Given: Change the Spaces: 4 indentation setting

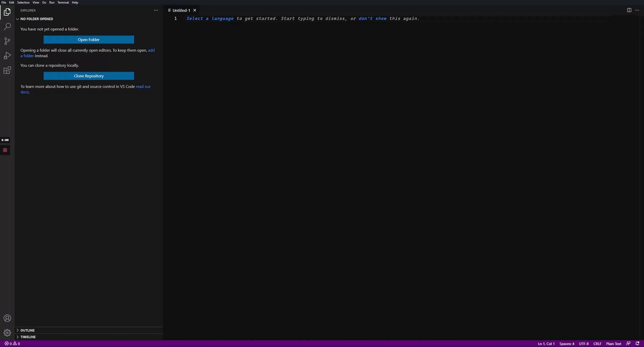Looking at the screenshot, I should (567, 344).
